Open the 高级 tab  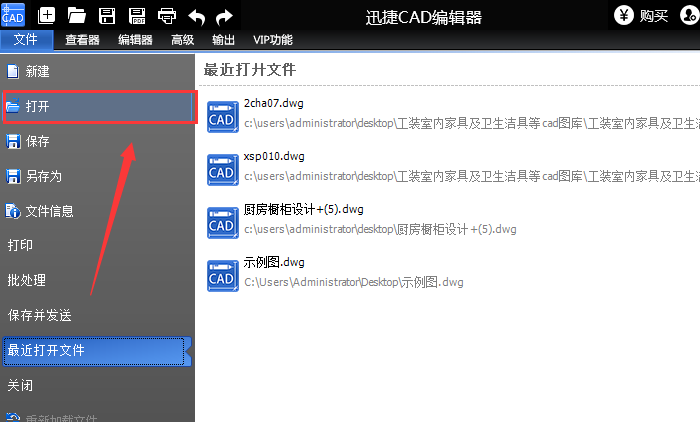(183, 40)
